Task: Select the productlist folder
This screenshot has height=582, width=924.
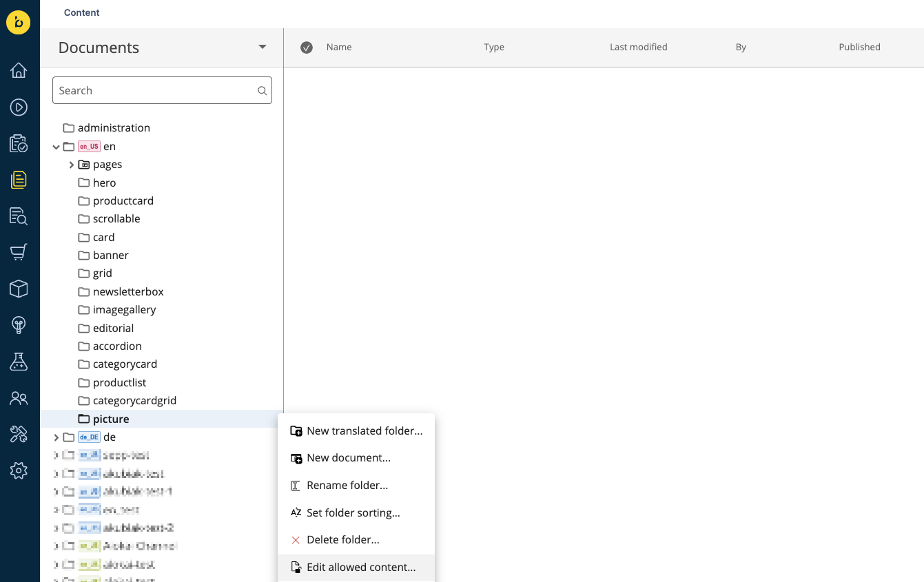Action: tap(119, 383)
